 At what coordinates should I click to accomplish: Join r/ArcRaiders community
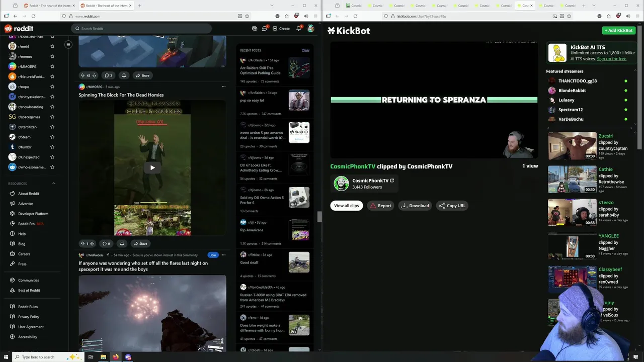213,255
